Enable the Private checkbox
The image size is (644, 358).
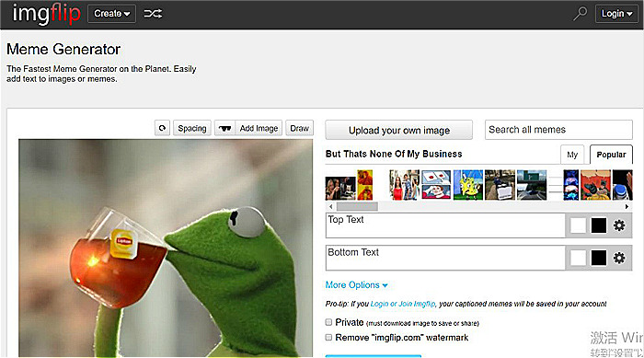tap(328, 322)
